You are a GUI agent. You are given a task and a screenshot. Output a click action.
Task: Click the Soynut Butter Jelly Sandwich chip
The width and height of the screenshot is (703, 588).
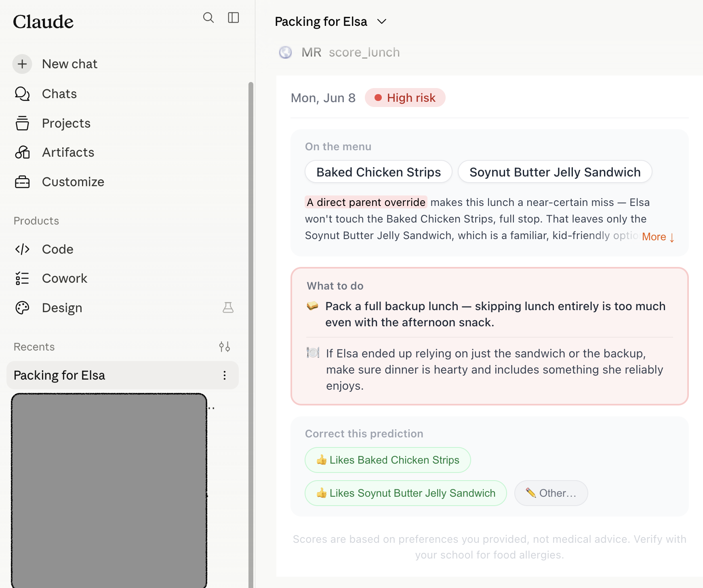(x=555, y=172)
